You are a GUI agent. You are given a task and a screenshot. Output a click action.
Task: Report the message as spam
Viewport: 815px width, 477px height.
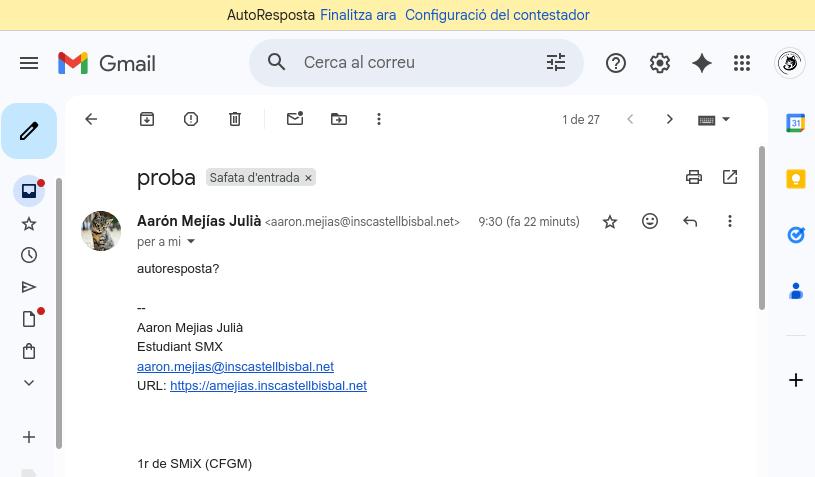coord(191,119)
